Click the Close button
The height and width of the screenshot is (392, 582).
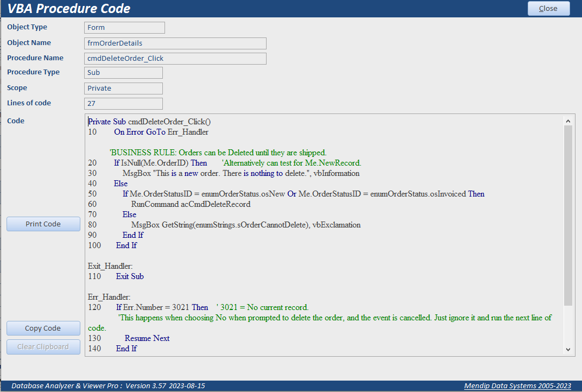(x=548, y=9)
